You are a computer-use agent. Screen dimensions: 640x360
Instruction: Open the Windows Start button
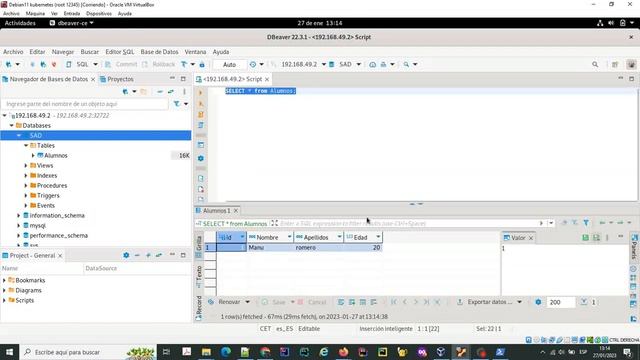pos(9,352)
